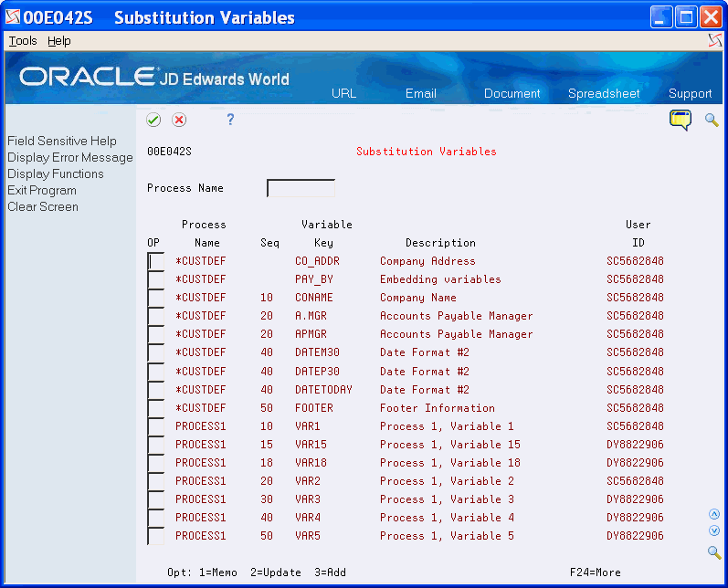Click OP field for FOOTER row
This screenshot has width=728, height=588.
[155, 408]
